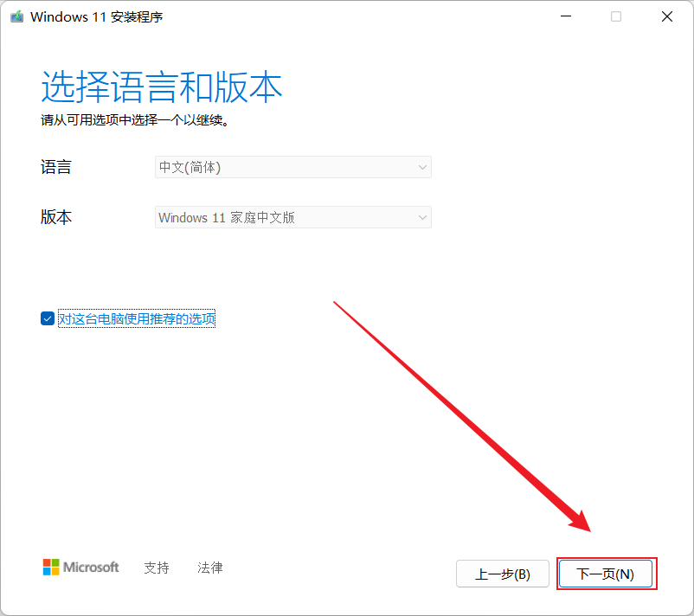Click the 对这台电脑使用推荐的选项 label text

point(137,318)
